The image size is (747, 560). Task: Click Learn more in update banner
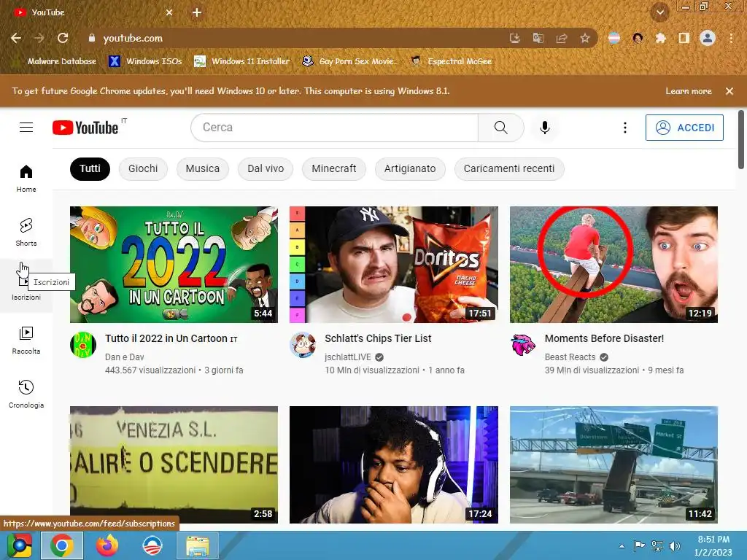pos(689,91)
